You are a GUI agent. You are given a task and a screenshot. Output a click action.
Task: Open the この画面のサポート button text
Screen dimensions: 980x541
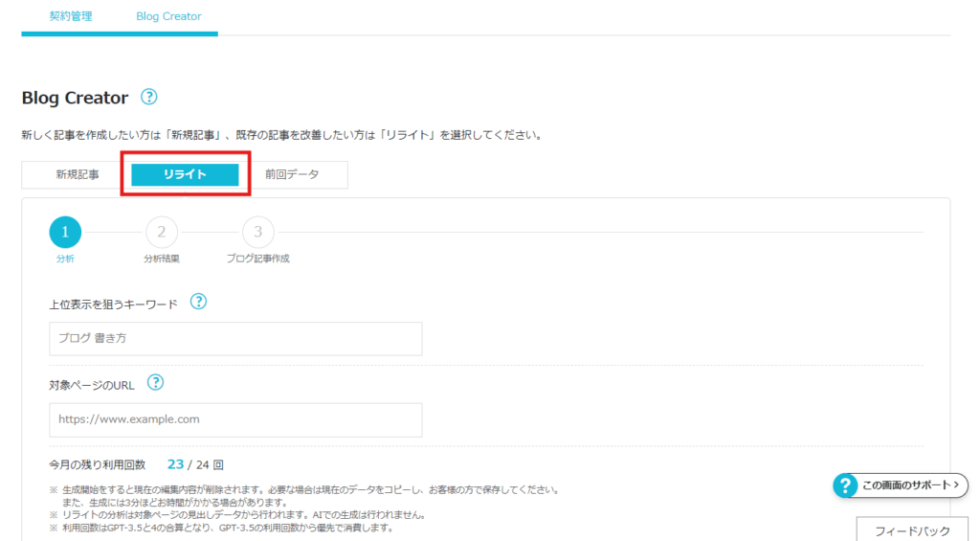[x=905, y=485]
